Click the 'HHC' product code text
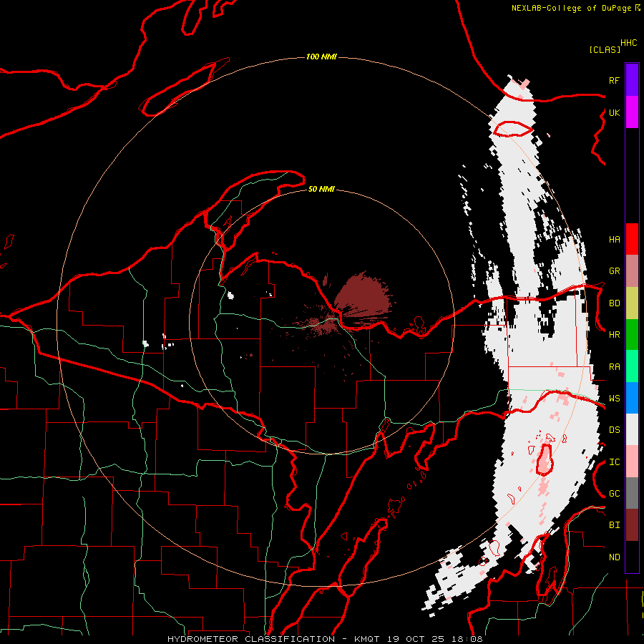Image resolution: width=644 pixels, height=644 pixels. [x=628, y=43]
